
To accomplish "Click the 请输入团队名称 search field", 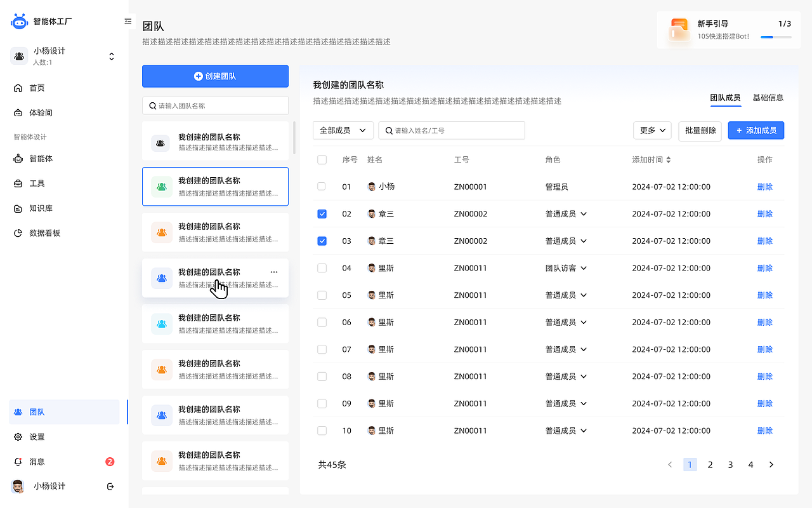I will pos(215,105).
